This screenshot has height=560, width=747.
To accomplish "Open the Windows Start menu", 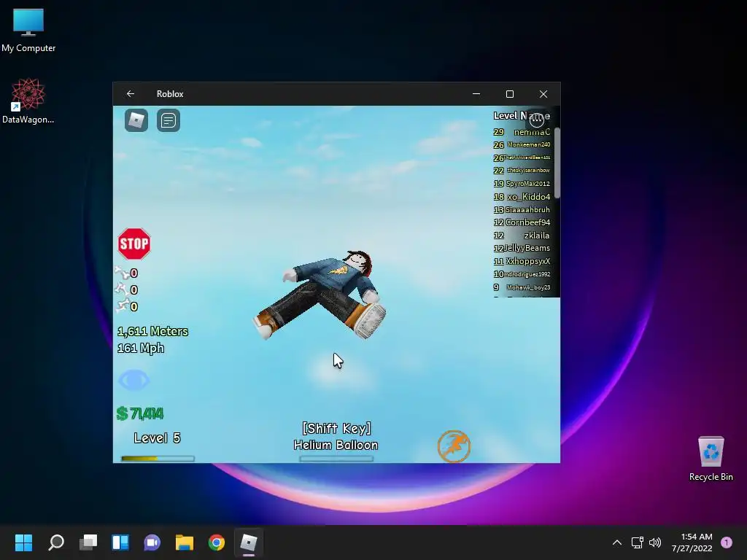I will click(x=23, y=542).
